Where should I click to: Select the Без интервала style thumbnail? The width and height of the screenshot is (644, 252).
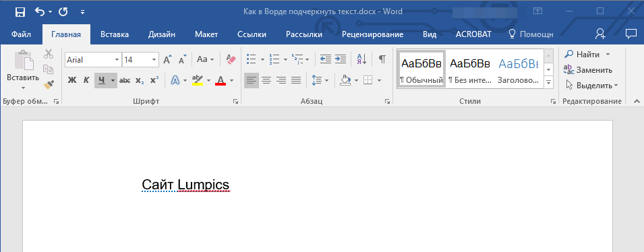(470, 69)
